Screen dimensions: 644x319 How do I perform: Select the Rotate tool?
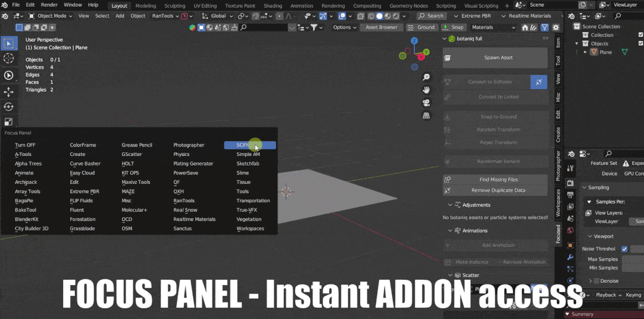(x=8, y=107)
